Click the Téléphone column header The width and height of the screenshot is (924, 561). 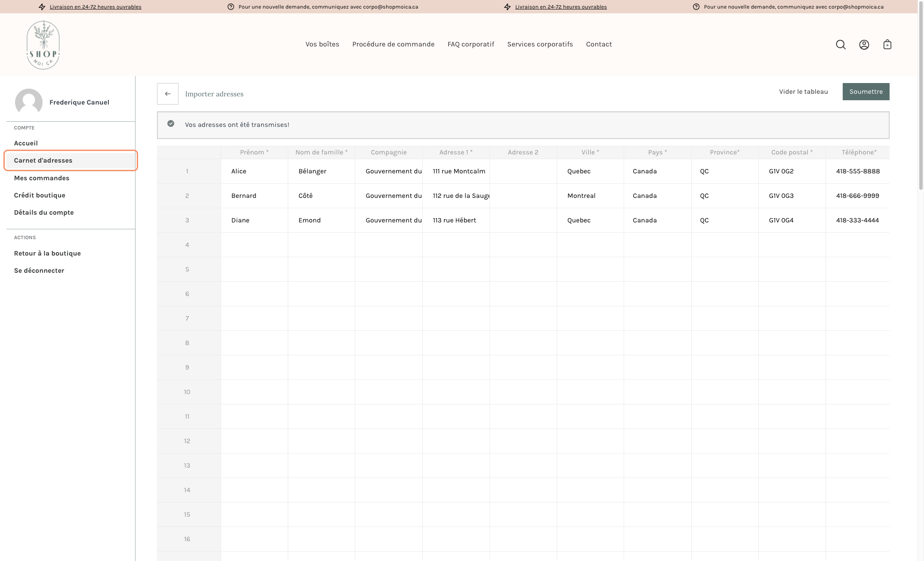857,152
